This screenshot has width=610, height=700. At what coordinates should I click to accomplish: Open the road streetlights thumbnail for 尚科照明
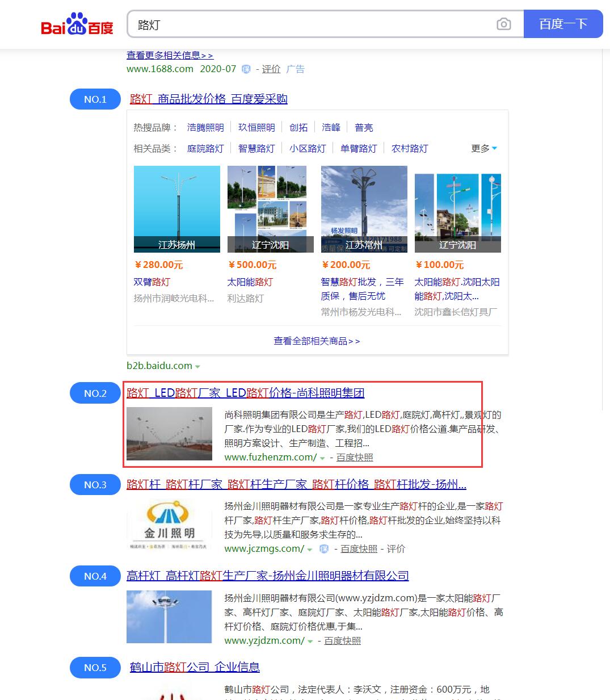point(169,434)
